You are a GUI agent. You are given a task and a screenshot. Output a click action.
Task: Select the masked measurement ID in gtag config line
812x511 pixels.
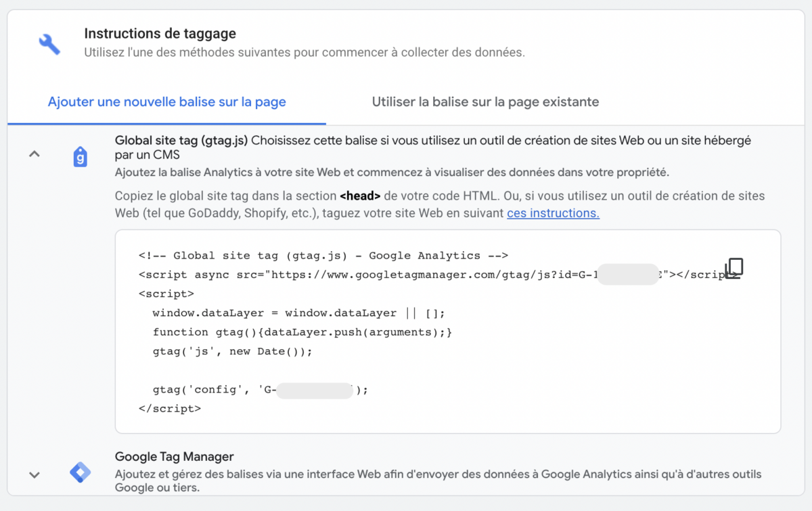(315, 389)
